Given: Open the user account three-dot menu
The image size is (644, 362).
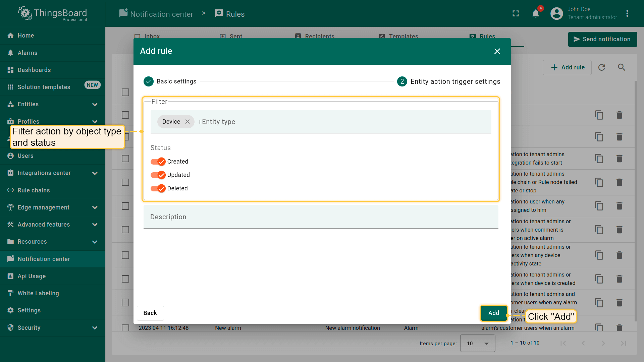Looking at the screenshot, I should coord(627,14).
